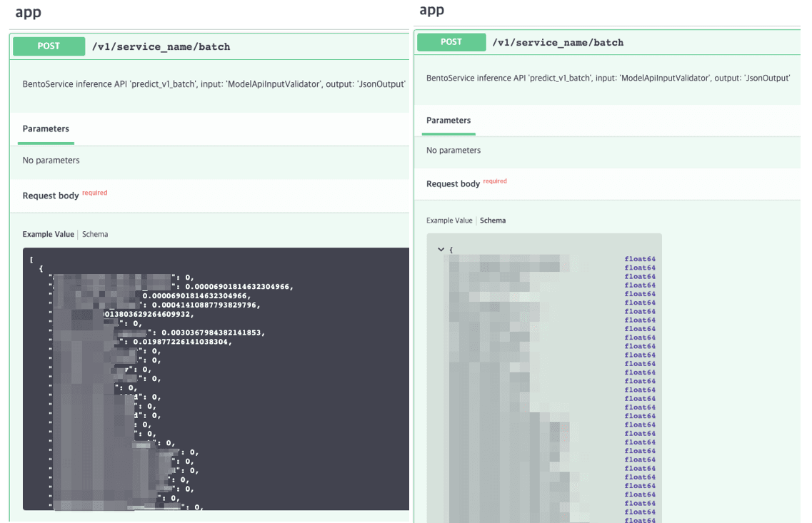Image resolution: width=812 pixels, height=523 pixels.
Task: Switch to the inactive Schema tab beside bold Example Value
Action: point(95,235)
